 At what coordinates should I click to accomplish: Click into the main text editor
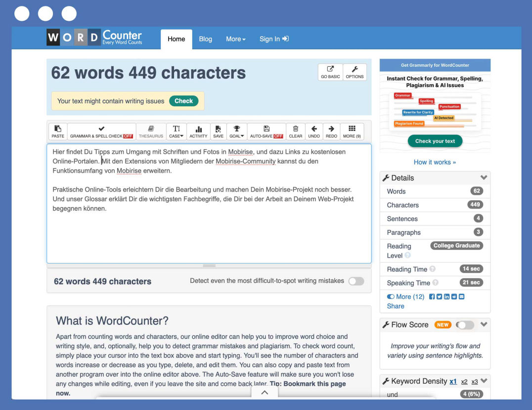tap(209, 204)
